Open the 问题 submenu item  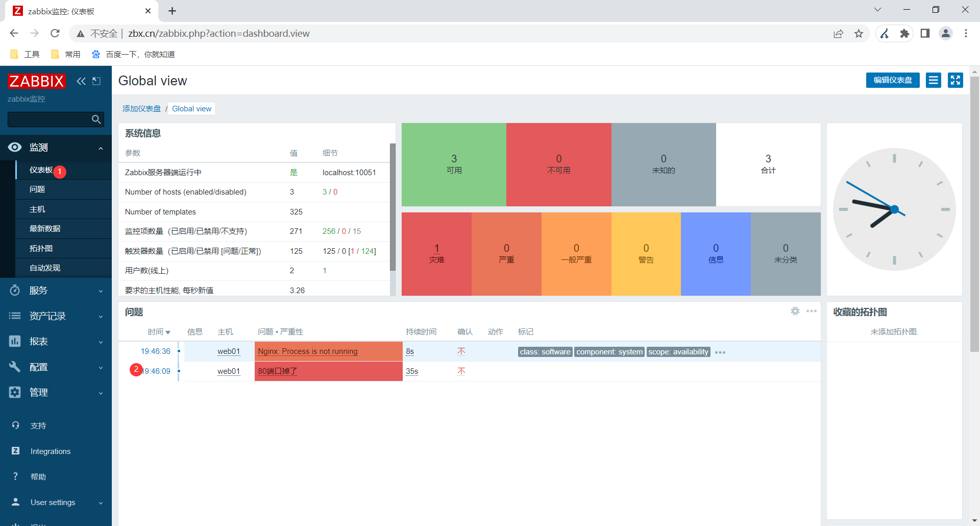[37, 189]
